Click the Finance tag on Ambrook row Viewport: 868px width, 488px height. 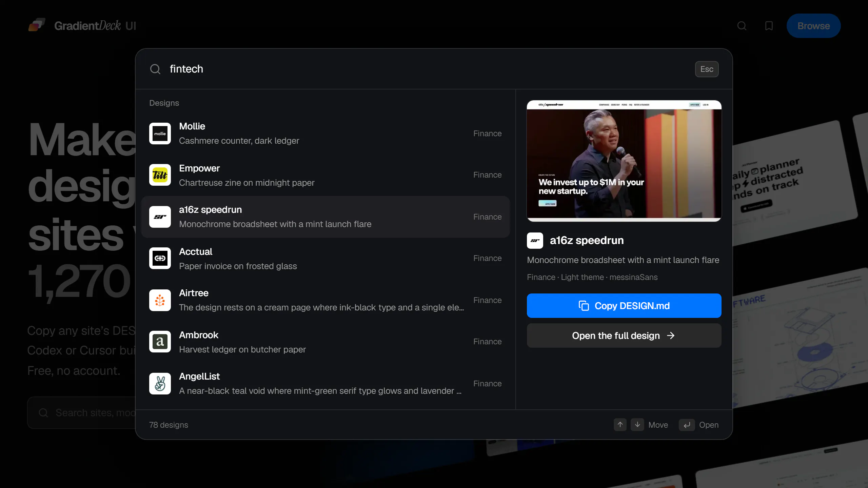[487, 342]
